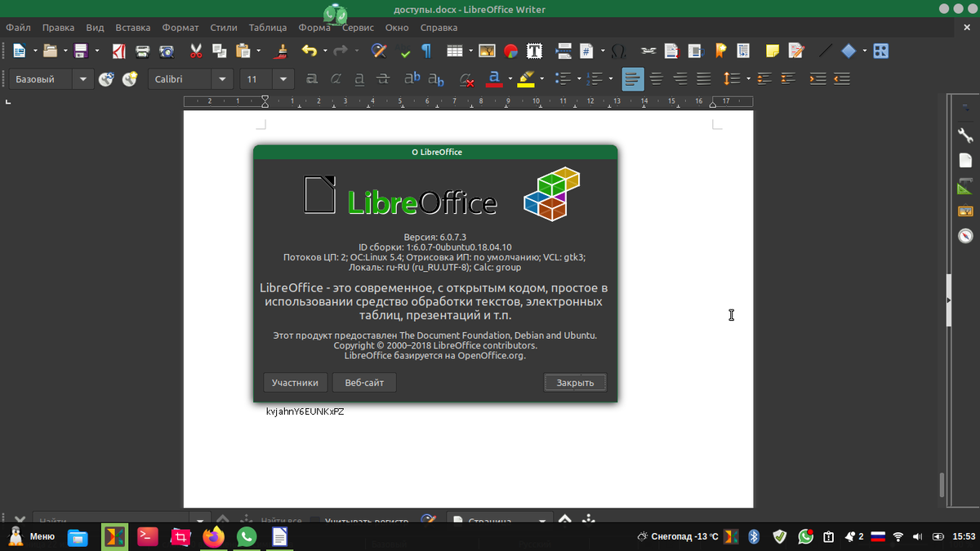Click the Clear Direct Formatting icon
The width and height of the screenshot is (980, 551).
tap(467, 79)
